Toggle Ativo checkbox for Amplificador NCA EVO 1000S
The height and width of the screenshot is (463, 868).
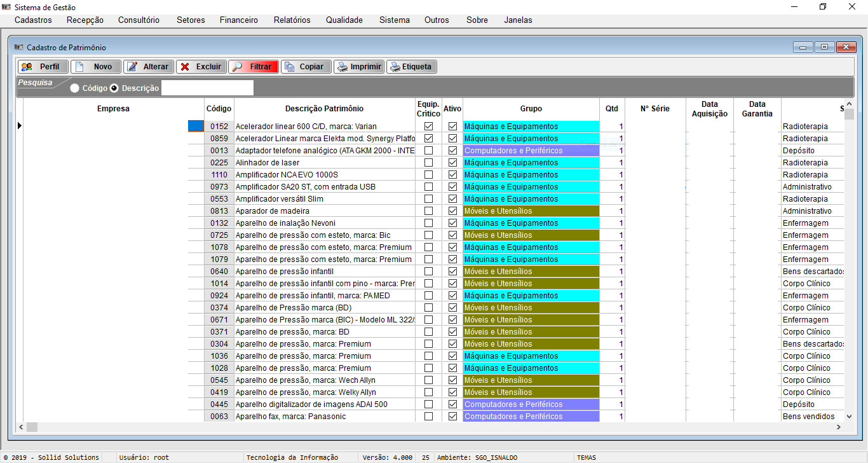[452, 175]
